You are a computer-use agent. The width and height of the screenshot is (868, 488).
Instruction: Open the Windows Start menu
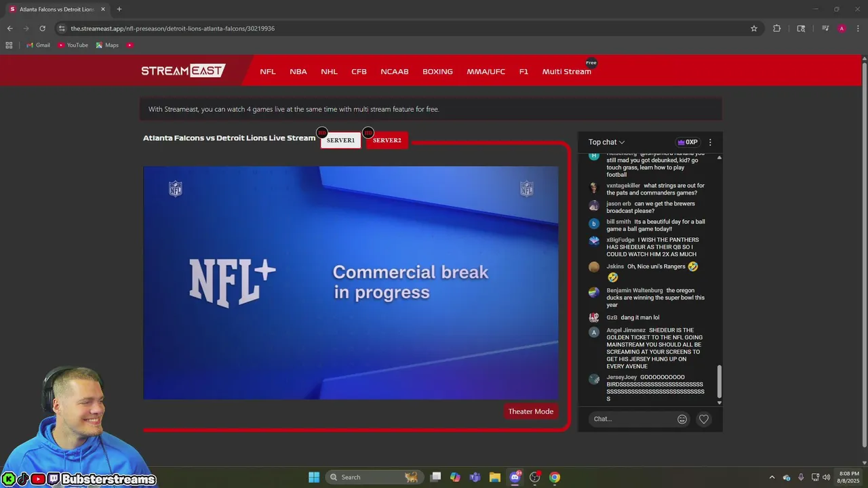(314, 477)
